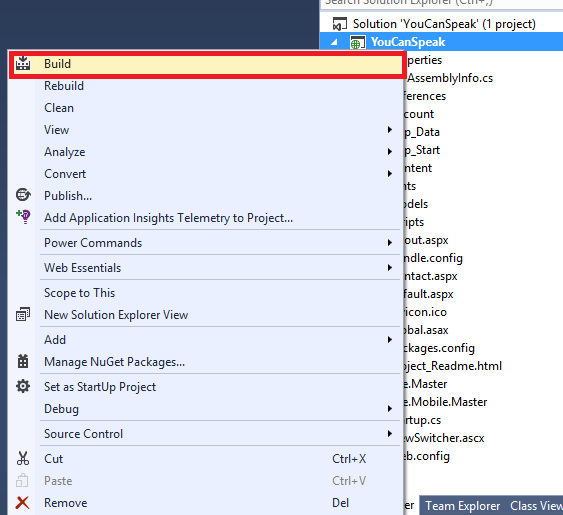Open the Convert submenu
563x515 pixels.
(205, 174)
